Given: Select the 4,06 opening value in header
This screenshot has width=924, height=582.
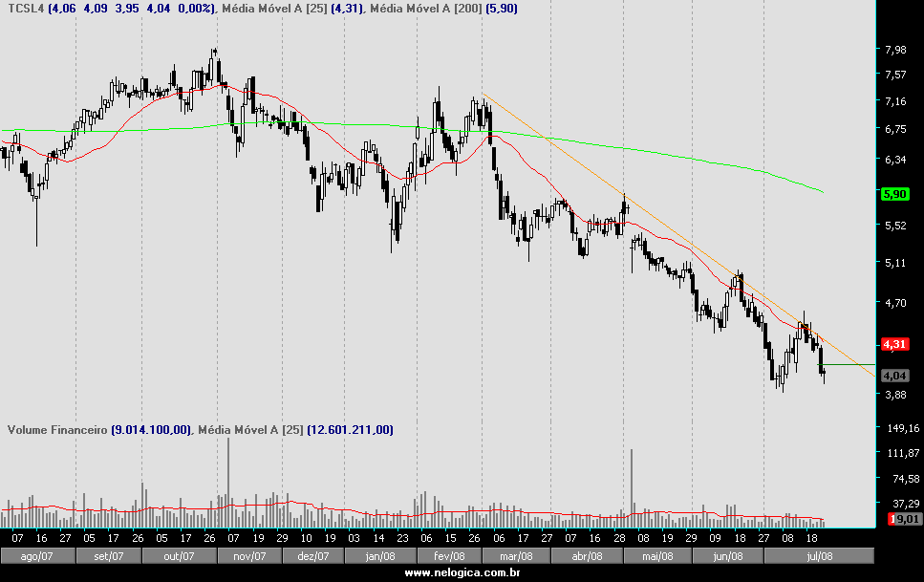Looking at the screenshot, I should pyautogui.click(x=64, y=9).
